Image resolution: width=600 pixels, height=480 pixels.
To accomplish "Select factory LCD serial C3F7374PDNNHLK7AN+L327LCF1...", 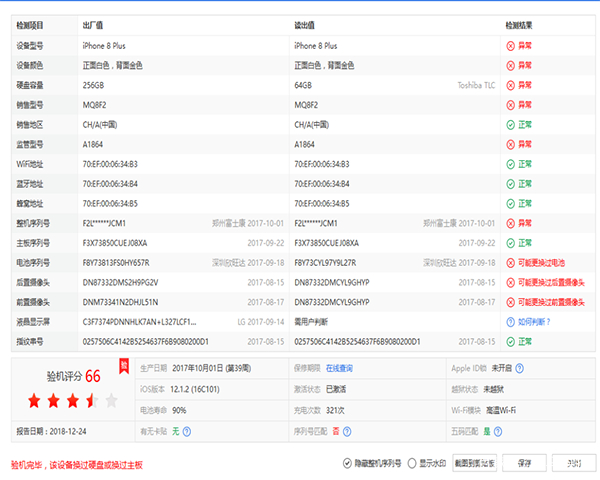I will tap(140, 322).
